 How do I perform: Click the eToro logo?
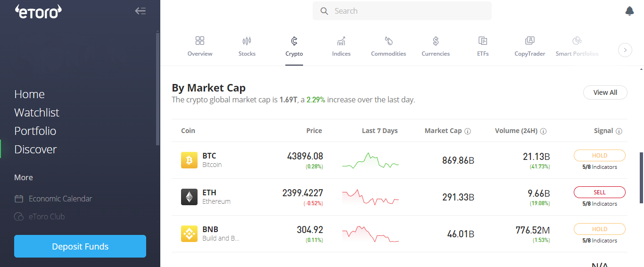pyautogui.click(x=38, y=11)
